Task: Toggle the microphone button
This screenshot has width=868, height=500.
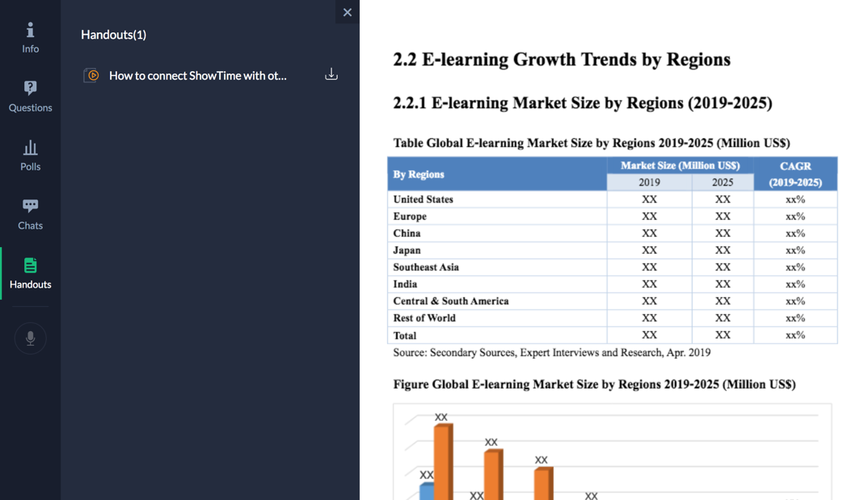Action: [x=31, y=338]
